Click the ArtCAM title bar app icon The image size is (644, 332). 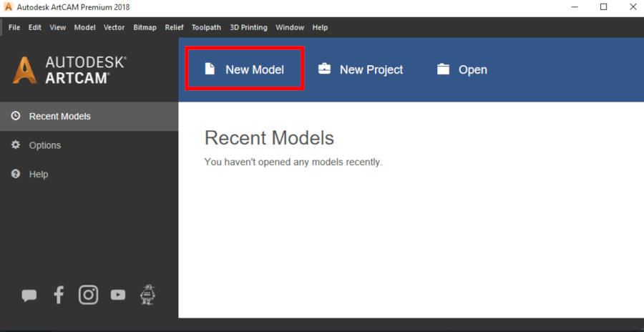pyautogui.click(x=8, y=7)
